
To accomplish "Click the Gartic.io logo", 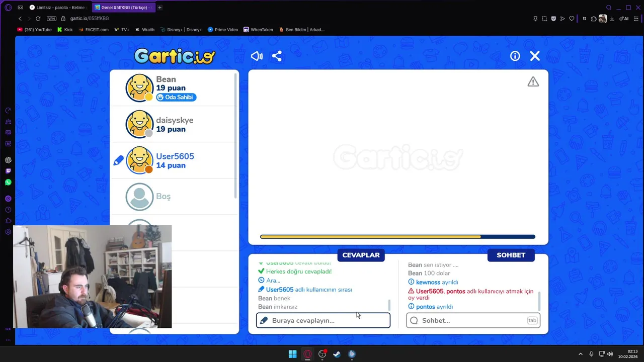I will pos(175,55).
